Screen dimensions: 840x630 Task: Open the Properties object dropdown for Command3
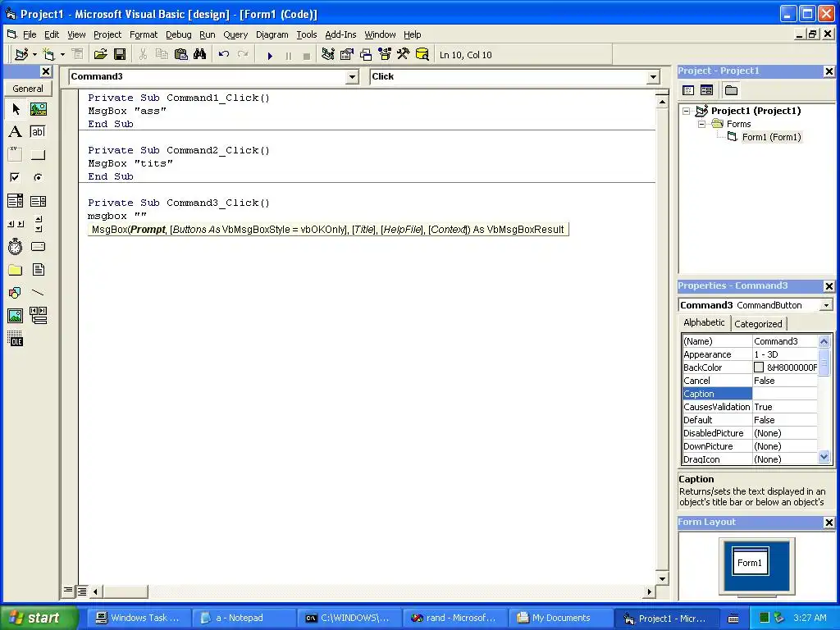pos(826,305)
